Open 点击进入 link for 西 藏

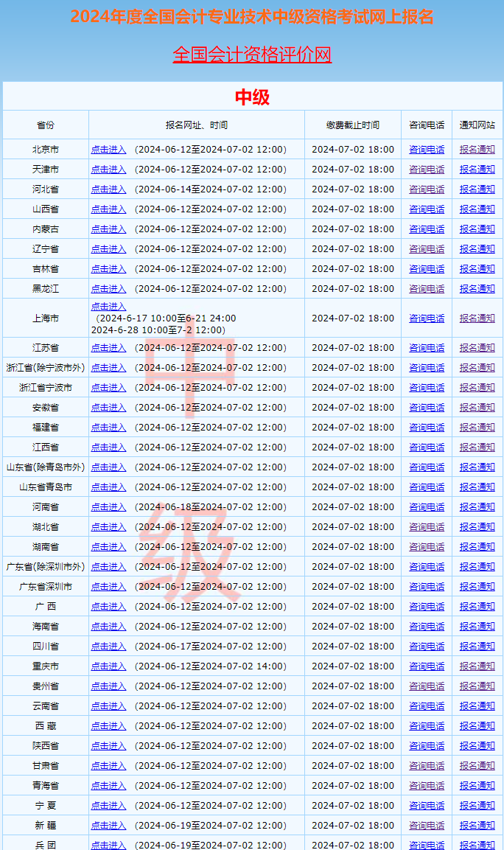click(108, 726)
